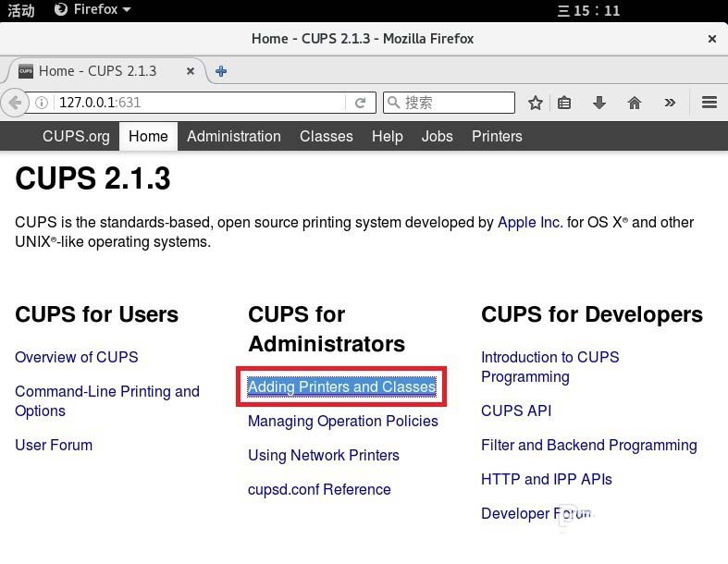Go to the Firefox home icon
The image size is (728, 564).
click(635, 103)
